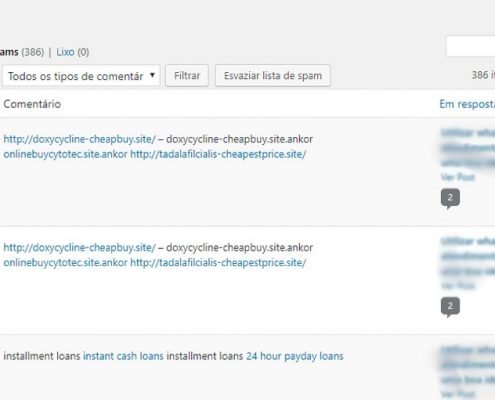Open second comment's tadalafilcialis-cheapestprice.site link
Image resolution: width=495 pixels, height=400 pixels.
click(x=218, y=262)
